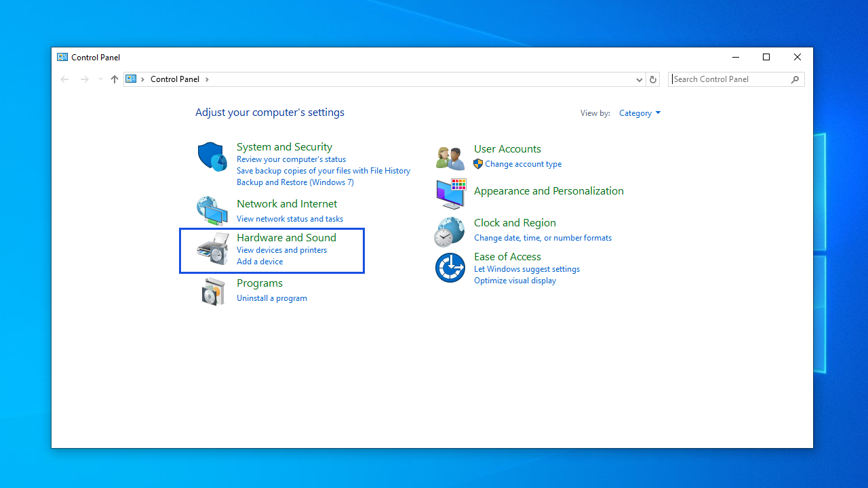Open Network and Internet category
The image size is (868, 488).
287,203
